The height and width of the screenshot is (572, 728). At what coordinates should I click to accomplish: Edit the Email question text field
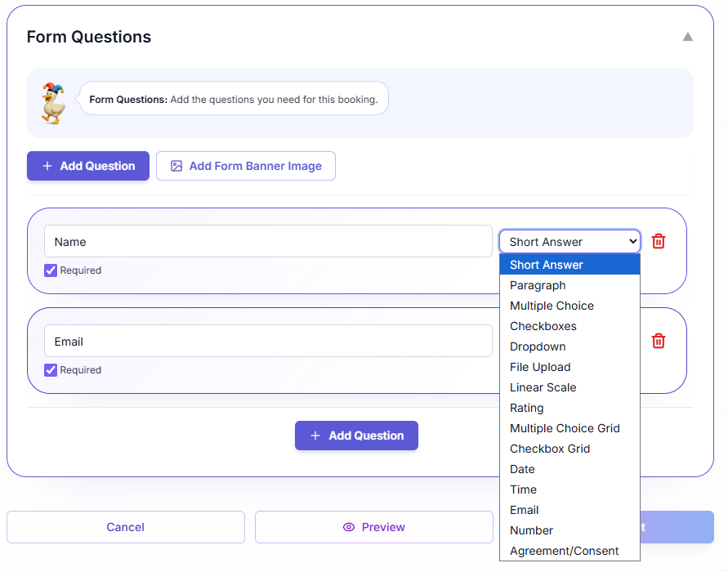[268, 342]
